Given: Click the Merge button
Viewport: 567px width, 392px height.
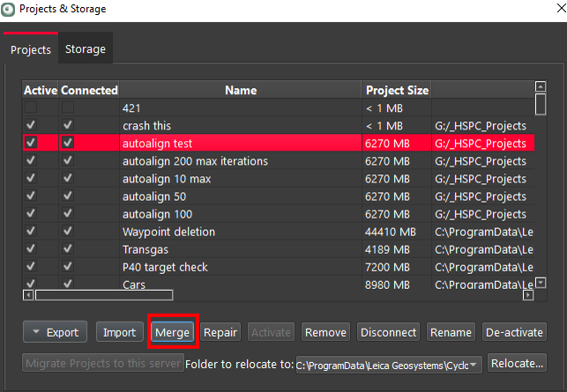Looking at the screenshot, I should click(172, 332).
